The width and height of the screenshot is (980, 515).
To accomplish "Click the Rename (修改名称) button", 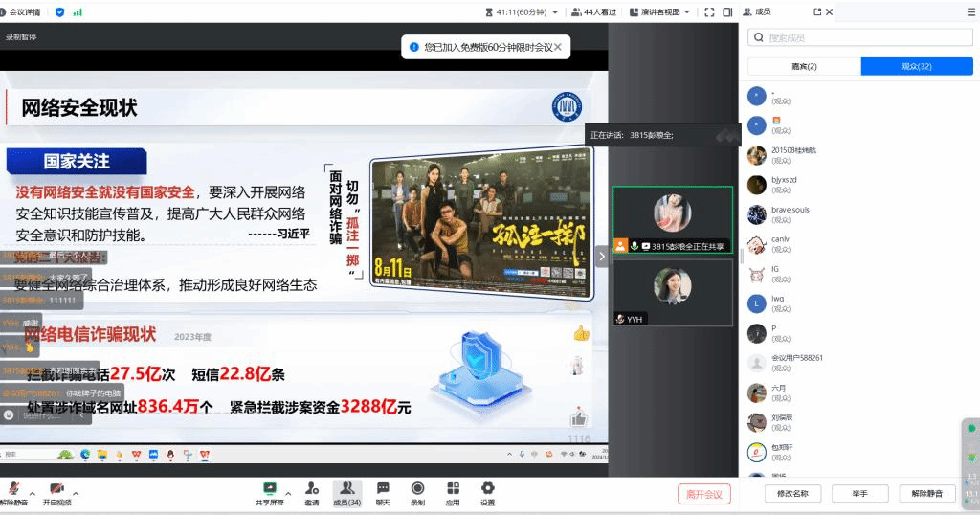I will click(792, 493).
